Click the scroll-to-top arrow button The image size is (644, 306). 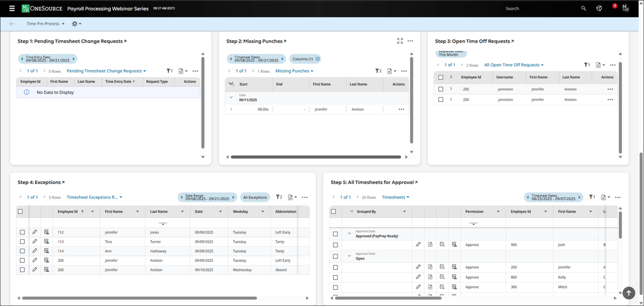pyautogui.click(x=628, y=293)
